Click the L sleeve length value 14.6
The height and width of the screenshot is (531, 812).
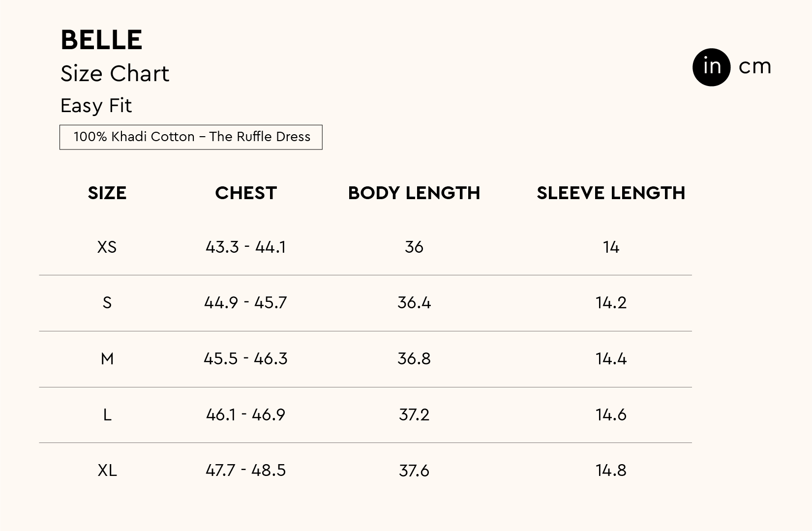click(611, 415)
